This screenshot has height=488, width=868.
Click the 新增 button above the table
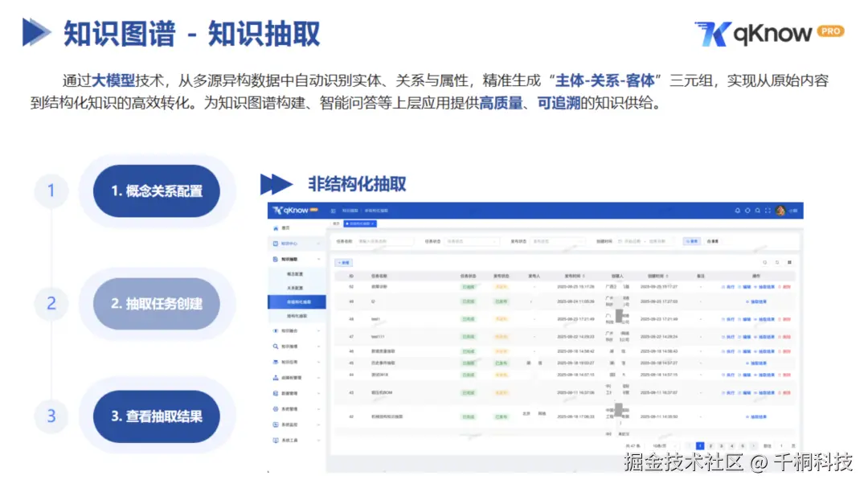click(344, 263)
